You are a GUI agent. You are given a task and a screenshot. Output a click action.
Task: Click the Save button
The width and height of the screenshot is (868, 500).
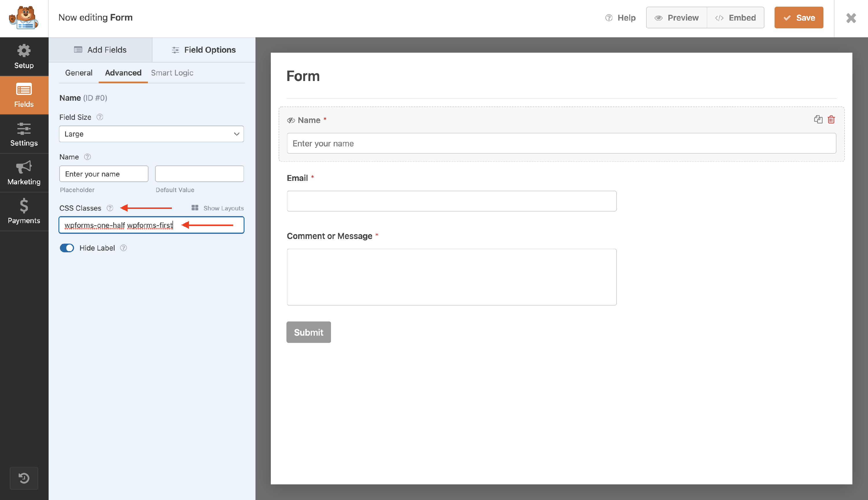pos(799,18)
